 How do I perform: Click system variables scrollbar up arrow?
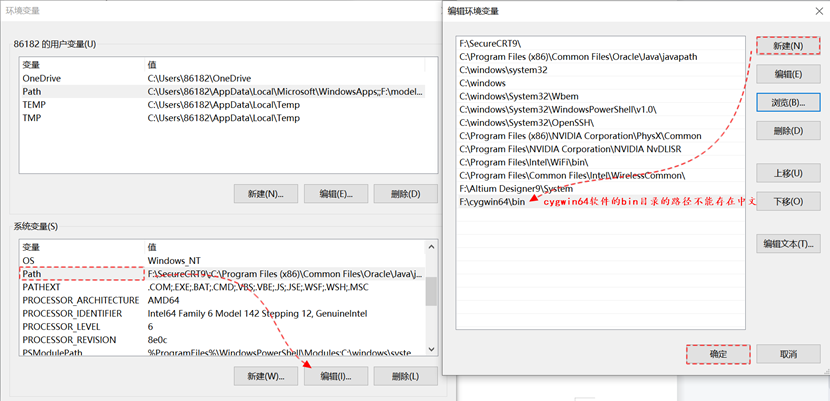(x=431, y=247)
